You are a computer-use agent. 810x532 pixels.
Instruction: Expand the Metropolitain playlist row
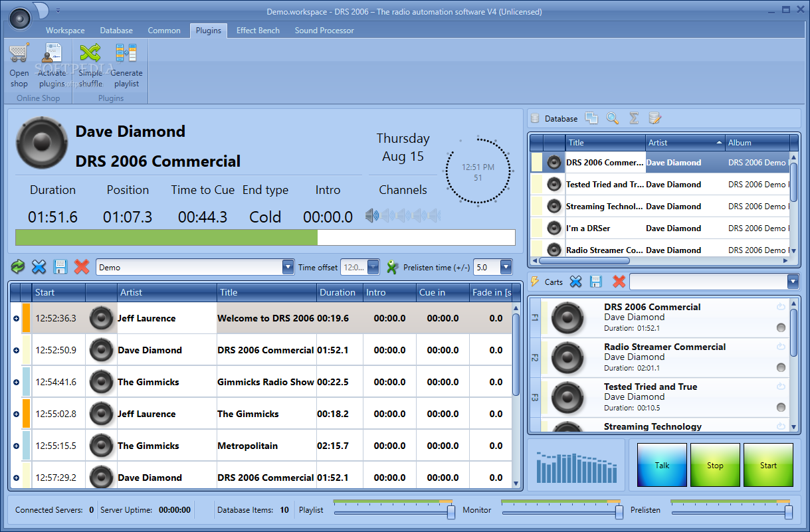[16, 446]
